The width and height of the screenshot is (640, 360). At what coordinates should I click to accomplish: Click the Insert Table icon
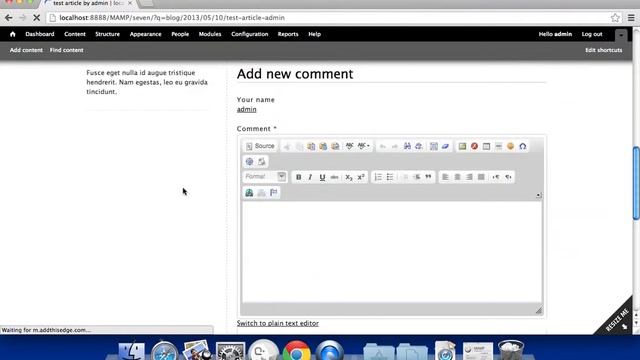pos(486,146)
